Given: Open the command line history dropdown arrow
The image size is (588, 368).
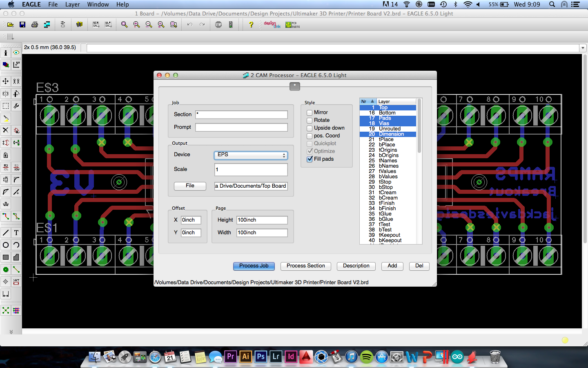Looking at the screenshot, I should pyautogui.click(x=583, y=48).
